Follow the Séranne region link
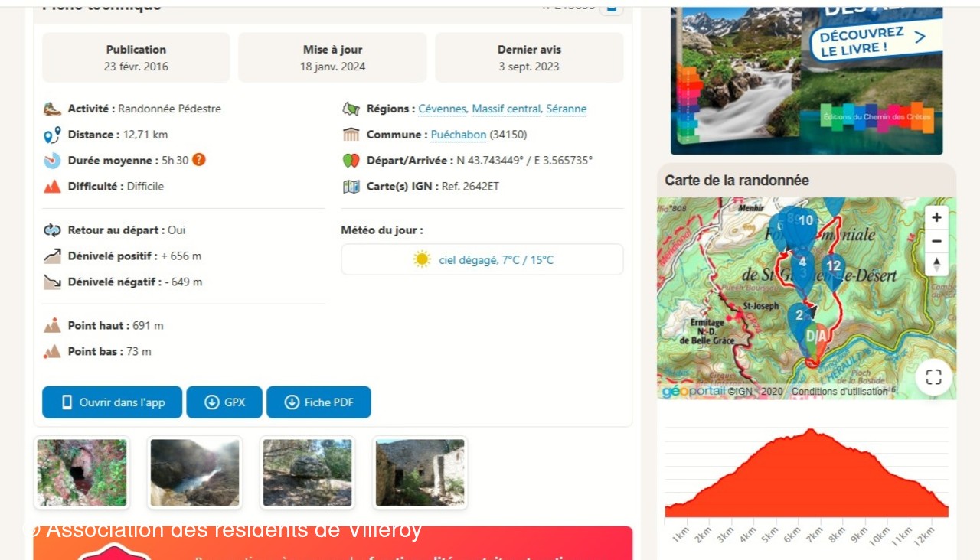This screenshot has height=560, width=980. (x=566, y=109)
